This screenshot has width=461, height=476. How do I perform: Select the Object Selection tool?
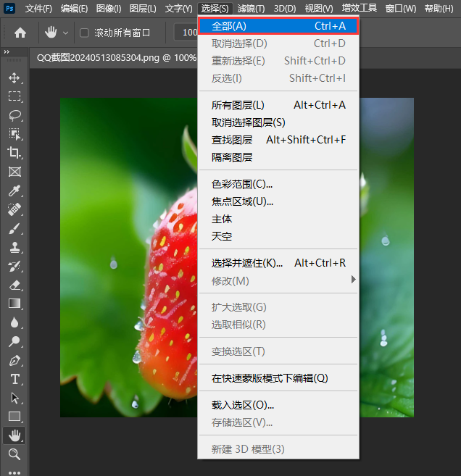point(14,134)
